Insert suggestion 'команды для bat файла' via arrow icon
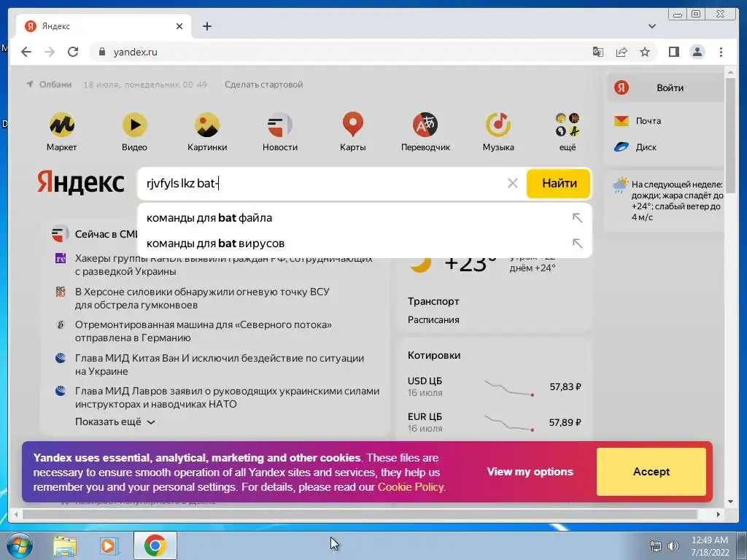747x560 pixels. tap(578, 217)
